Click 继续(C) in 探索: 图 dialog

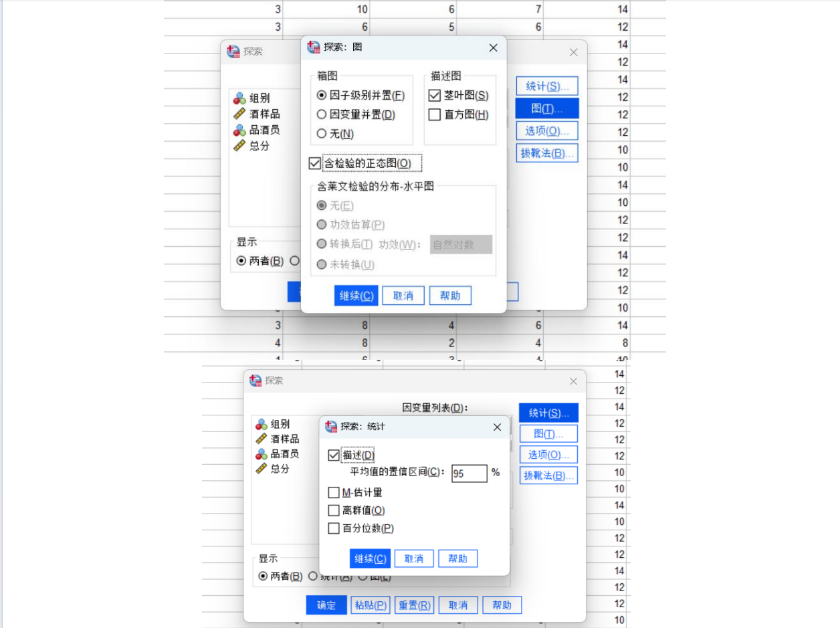356,296
